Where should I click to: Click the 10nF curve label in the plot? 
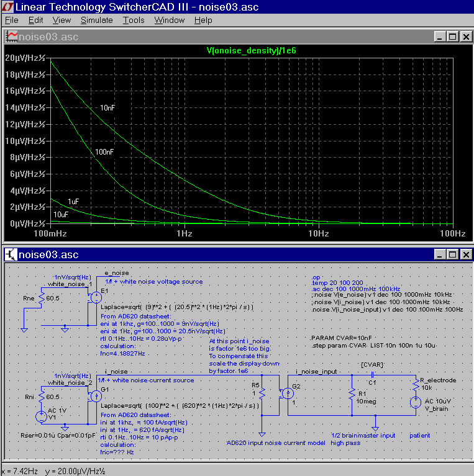108,108
